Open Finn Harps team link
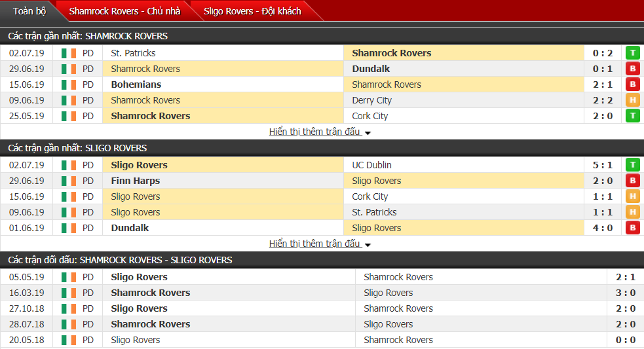This screenshot has height=349, width=644. (135, 181)
